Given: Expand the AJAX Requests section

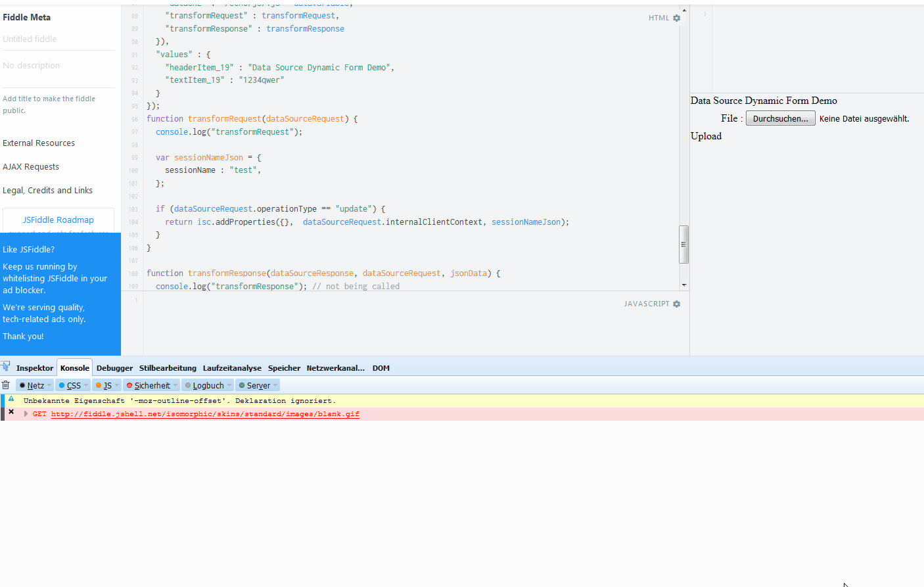Looking at the screenshot, I should point(31,167).
